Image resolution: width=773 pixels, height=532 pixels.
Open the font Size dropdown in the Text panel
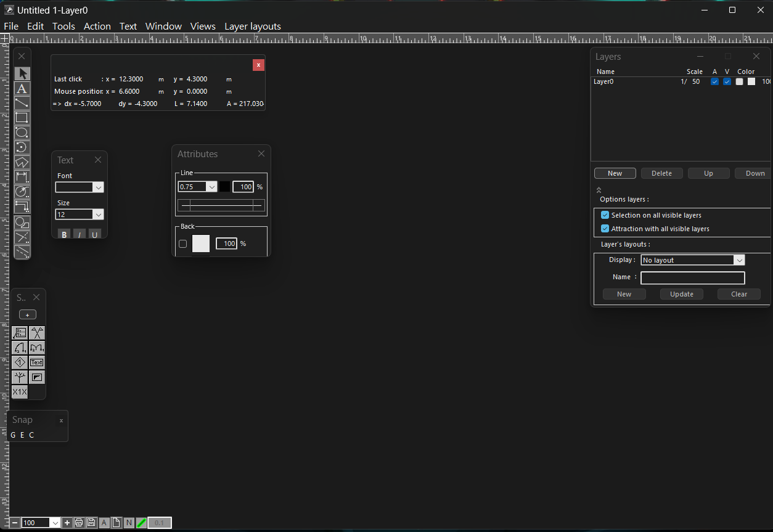click(x=99, y=214)
